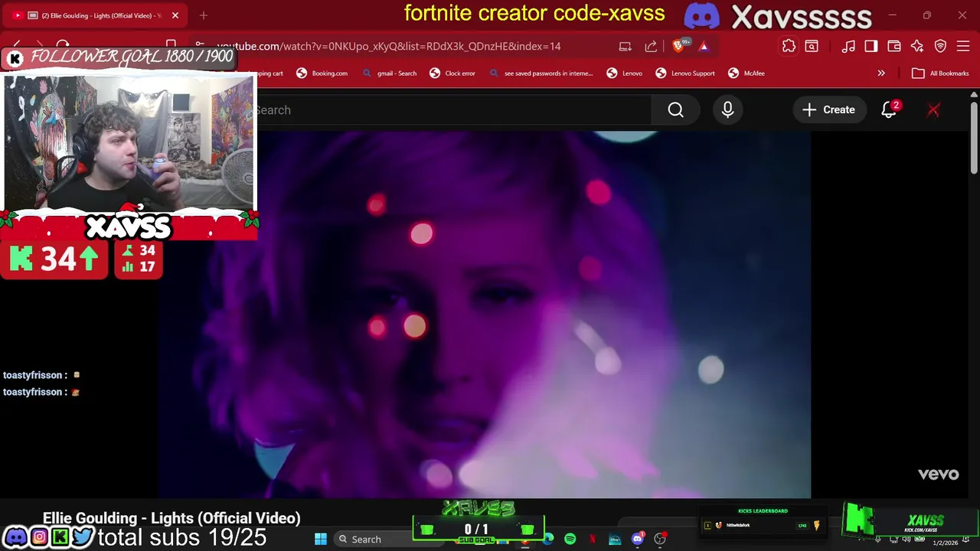Open a new tab with plus button
Image resolution: width=980 pixels, height=551 pixels.
pos(204,15)
